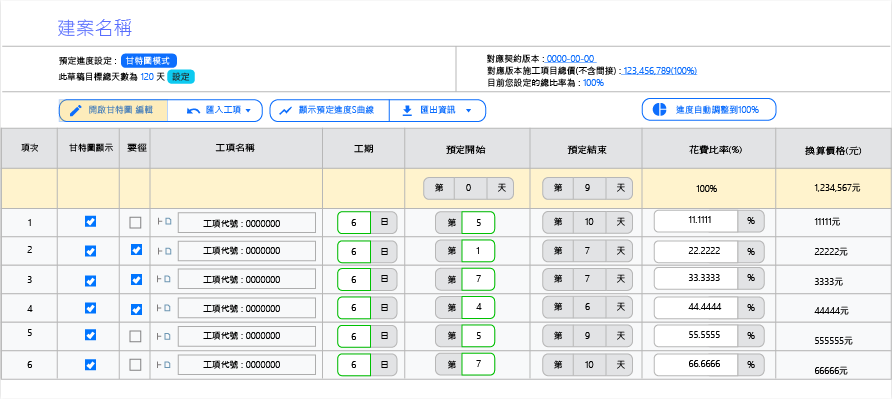Click row 4 預定結束 day 6 value
This screenshot has height=399, width=892.
coord(589,307)
